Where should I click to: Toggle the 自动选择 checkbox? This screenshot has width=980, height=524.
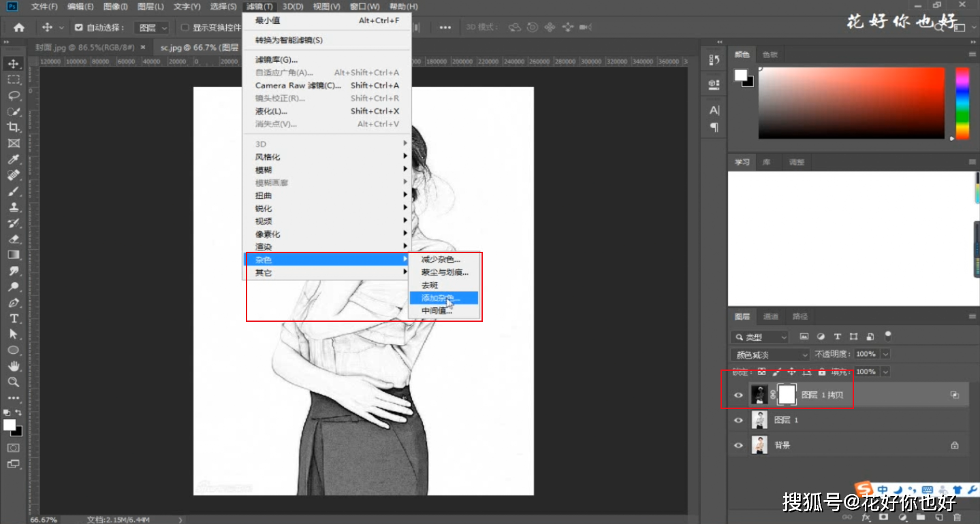78,28
